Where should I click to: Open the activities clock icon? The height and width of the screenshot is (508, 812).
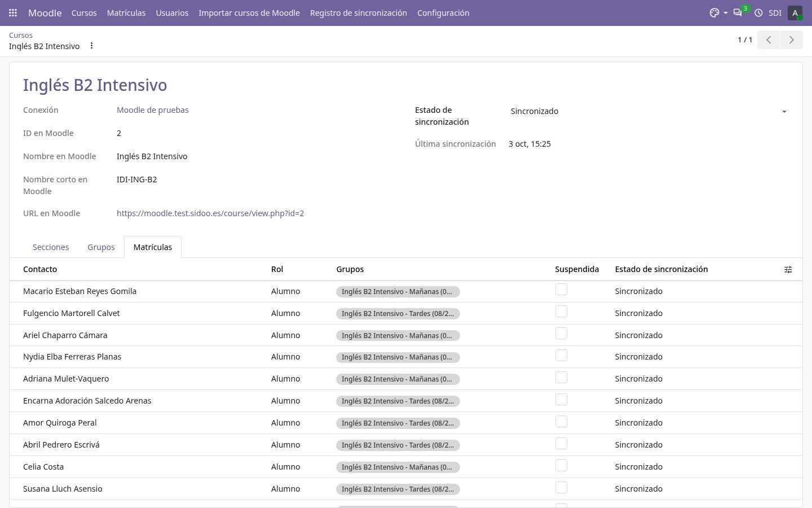tap(758, 12)
